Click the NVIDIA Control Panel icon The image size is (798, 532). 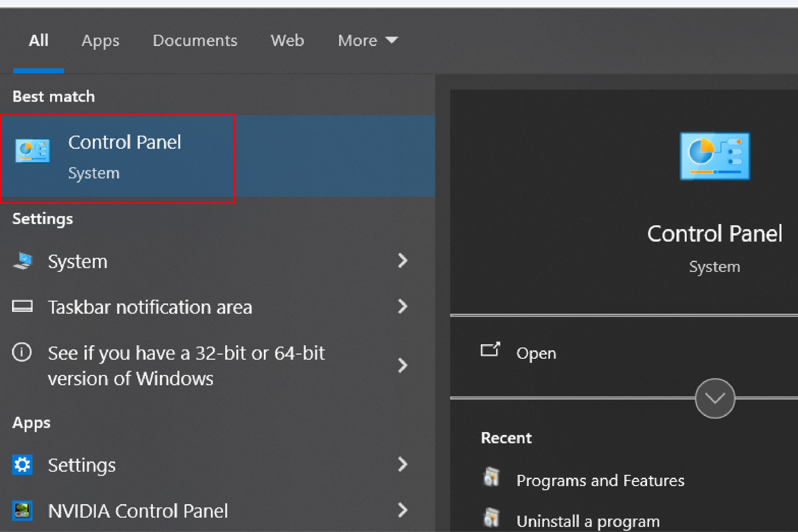coord(22,510)
